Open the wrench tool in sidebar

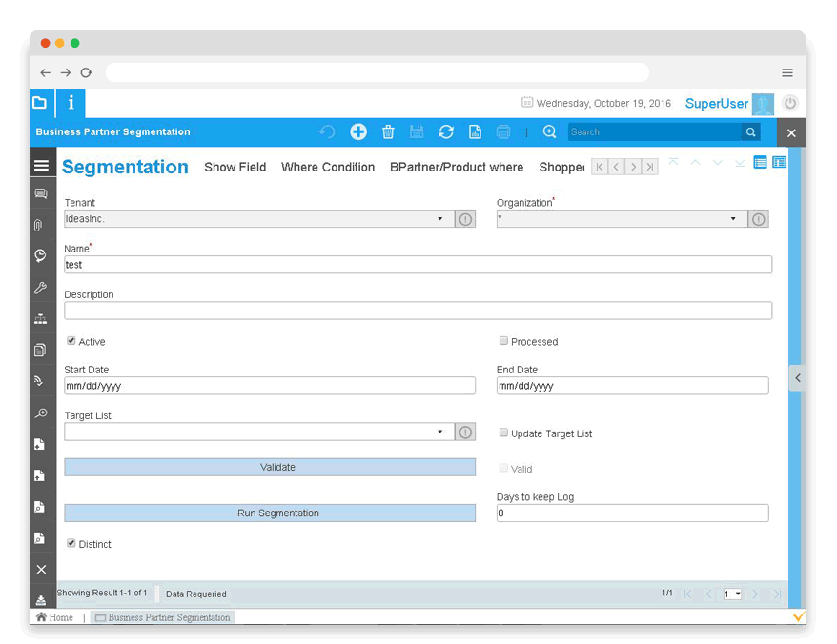pyautogui.click(x=40, y=288)
